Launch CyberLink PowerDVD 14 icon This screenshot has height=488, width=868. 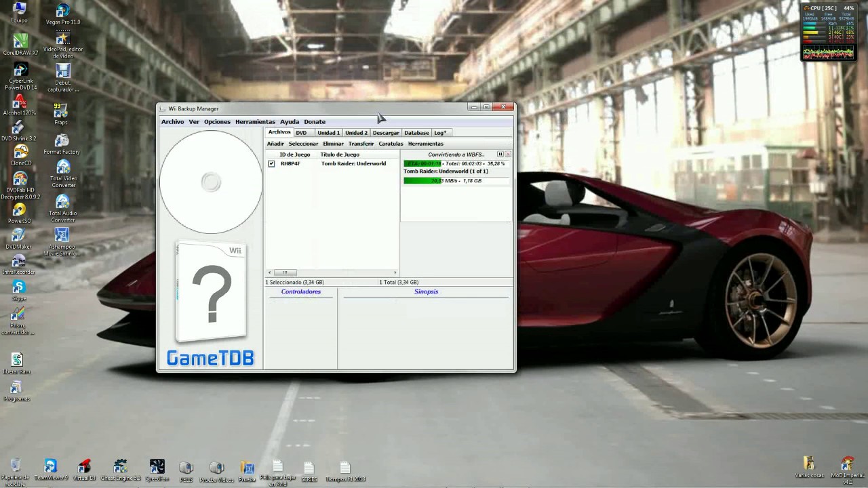point(20,77)
